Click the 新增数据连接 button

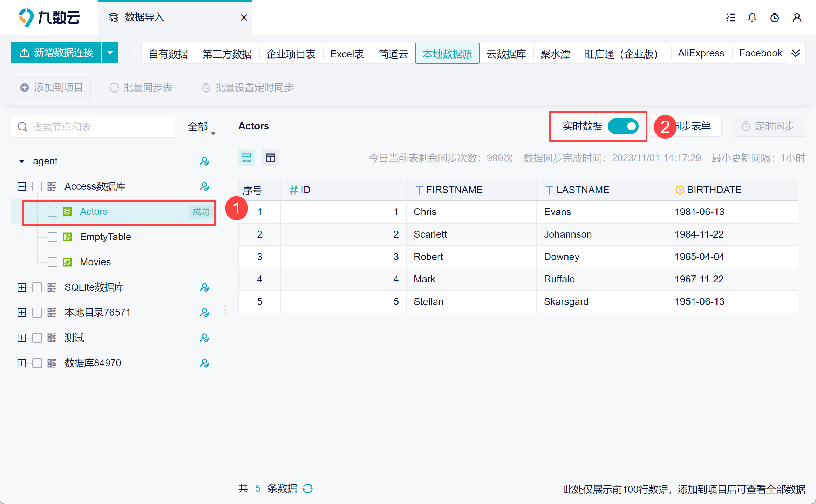56,53
